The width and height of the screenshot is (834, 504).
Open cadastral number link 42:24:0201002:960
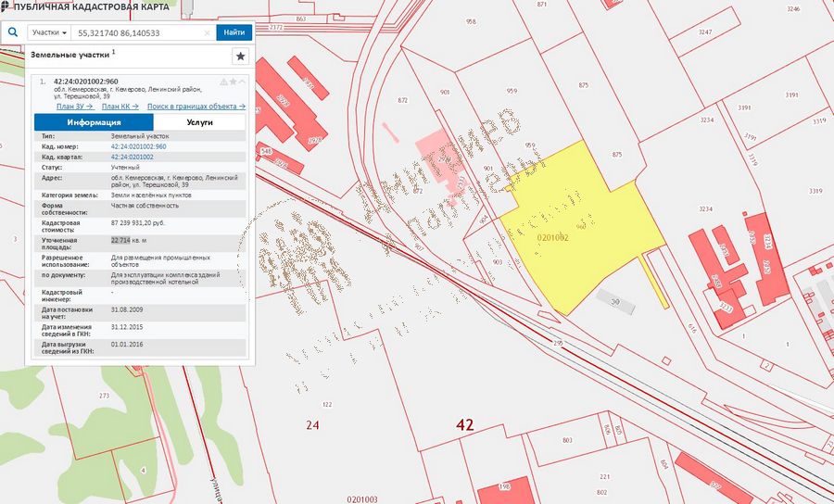coord(138,146)
